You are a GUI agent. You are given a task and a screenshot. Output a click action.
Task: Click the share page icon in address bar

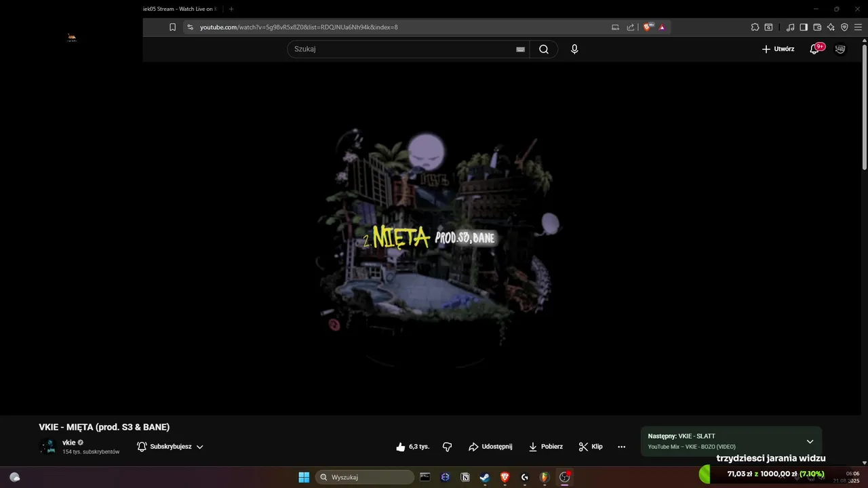click(x=631, y=27)
